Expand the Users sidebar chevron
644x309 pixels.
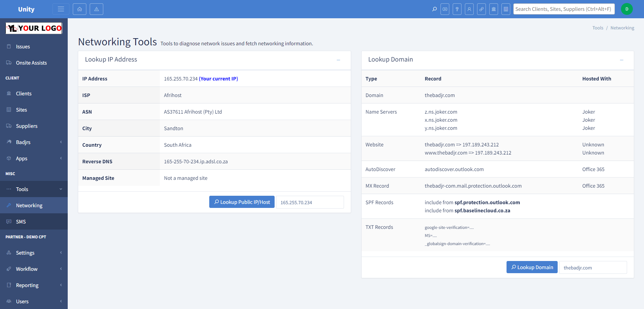61,301
